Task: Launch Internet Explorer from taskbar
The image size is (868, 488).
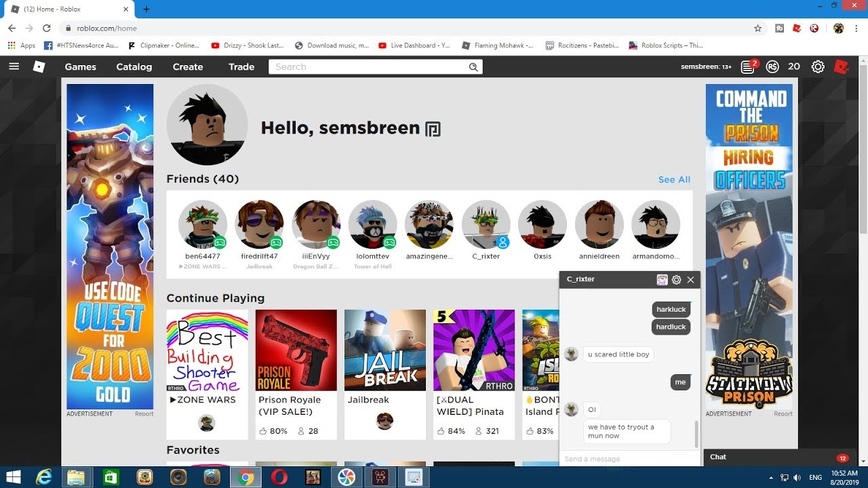Action: tap(44, 477)
